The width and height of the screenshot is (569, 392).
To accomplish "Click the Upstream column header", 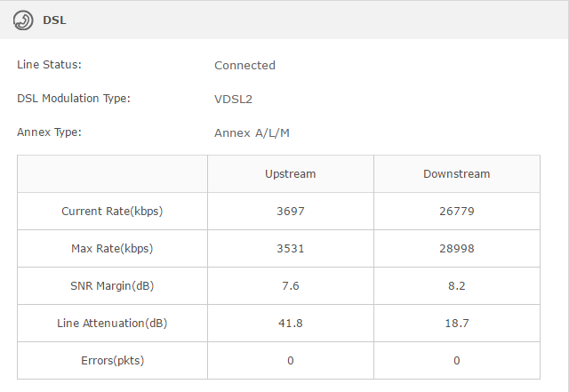I will click(x=291, y=174).
